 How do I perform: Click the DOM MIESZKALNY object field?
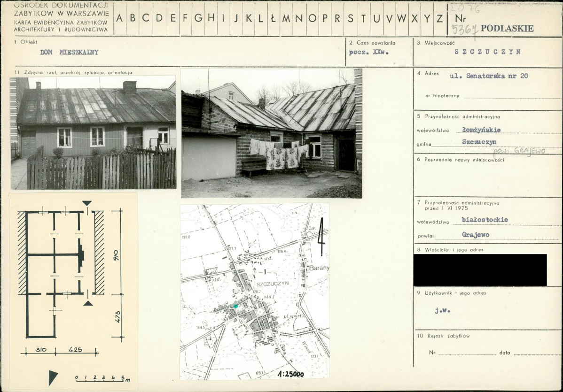tap(69, 52)
